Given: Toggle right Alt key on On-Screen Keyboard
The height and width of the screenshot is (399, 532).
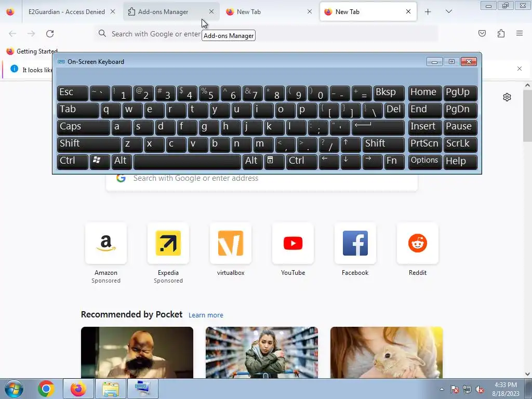Looking at the screenshot, I should (252, 162).
